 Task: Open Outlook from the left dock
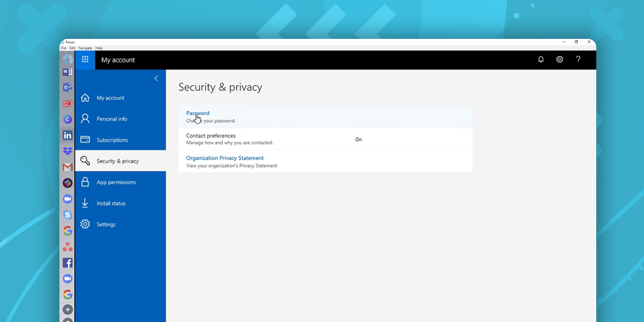tap(67, 87)
